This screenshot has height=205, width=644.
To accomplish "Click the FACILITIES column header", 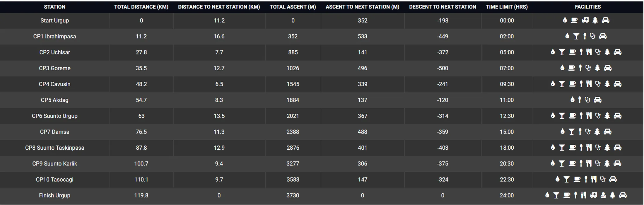I will pos(587,7).
